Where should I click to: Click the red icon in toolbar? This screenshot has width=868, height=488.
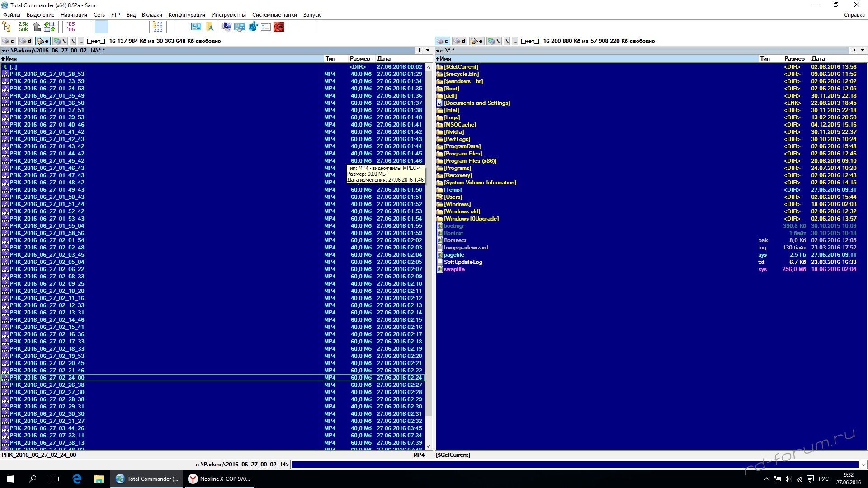pos(279,27)
